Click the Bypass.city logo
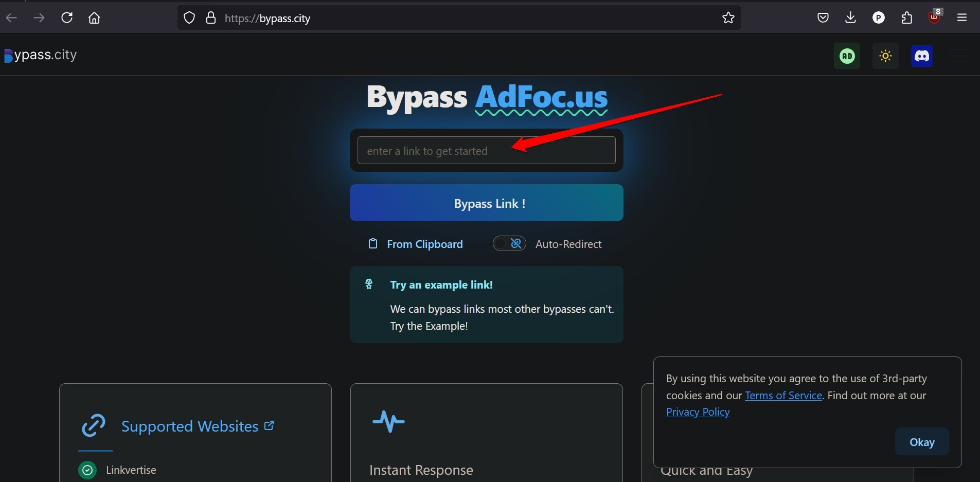Screen dimensions: 980x482 coord(40,55)
